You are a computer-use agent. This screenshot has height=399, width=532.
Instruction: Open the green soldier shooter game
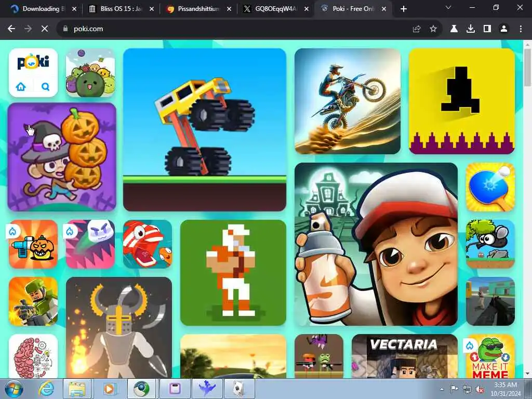coord(33,301)
